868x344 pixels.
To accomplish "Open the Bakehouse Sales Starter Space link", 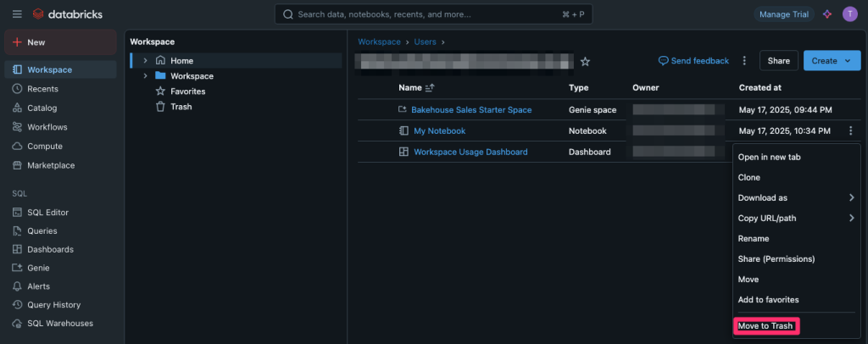I will coord(471,110).
